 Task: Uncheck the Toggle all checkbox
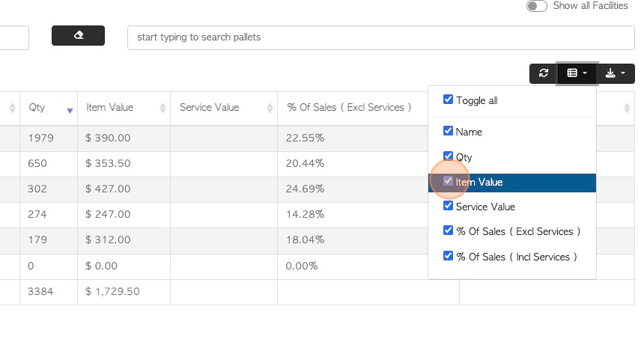click(x=448, y=100)
